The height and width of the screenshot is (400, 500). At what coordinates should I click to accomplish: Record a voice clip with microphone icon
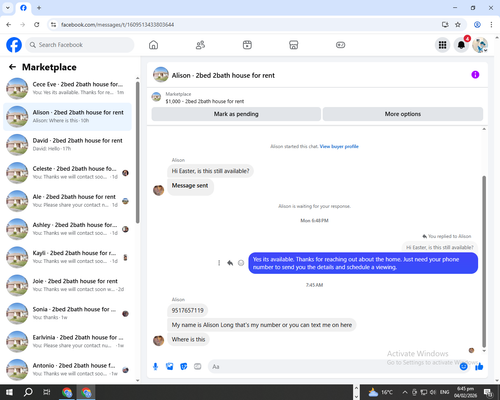155,367
